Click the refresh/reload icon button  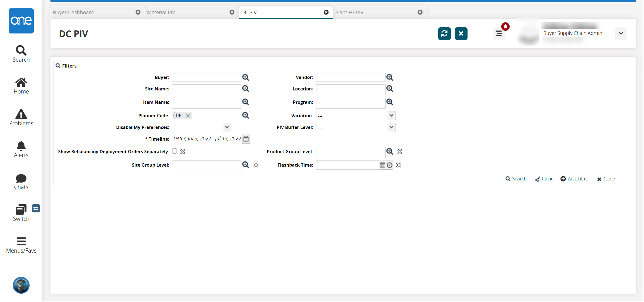tap(444, 33)
